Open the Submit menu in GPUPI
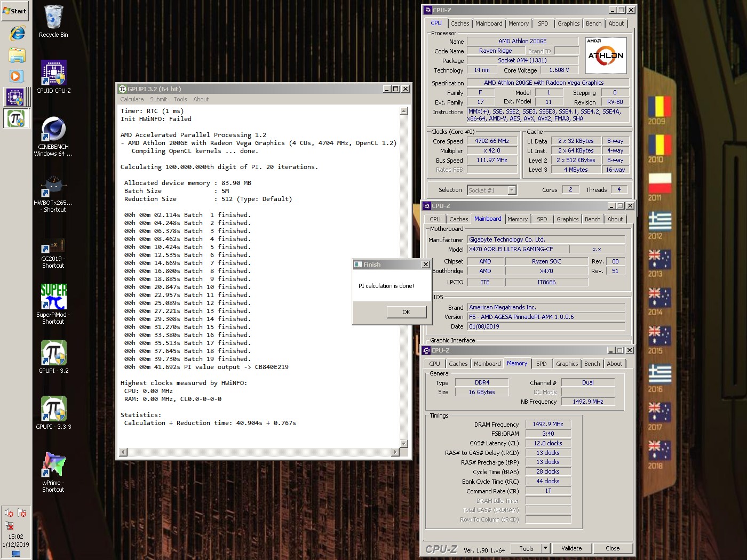The width and height of the screenshot is (747, 560). coord(158,99)
